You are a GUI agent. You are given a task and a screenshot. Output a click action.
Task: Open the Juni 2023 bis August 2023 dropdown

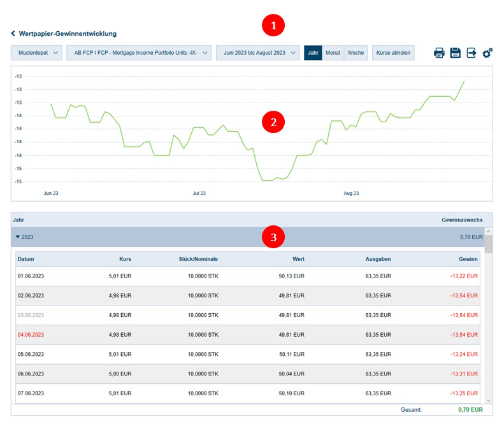pyautogui.click(x=257, y=53)
